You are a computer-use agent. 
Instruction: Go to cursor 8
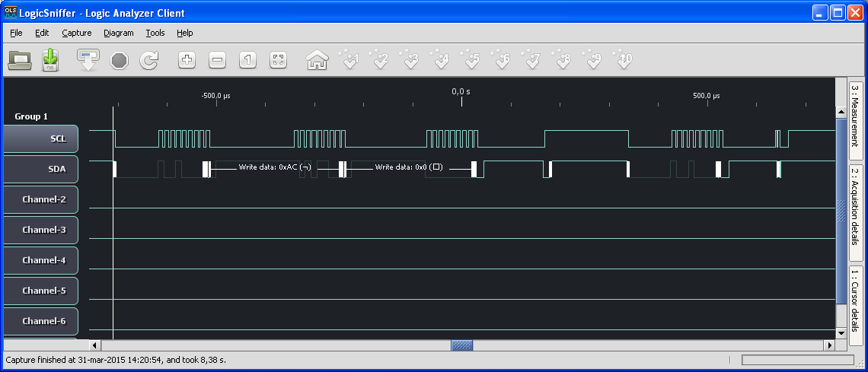pyautogui.click(x=562, y=59)
